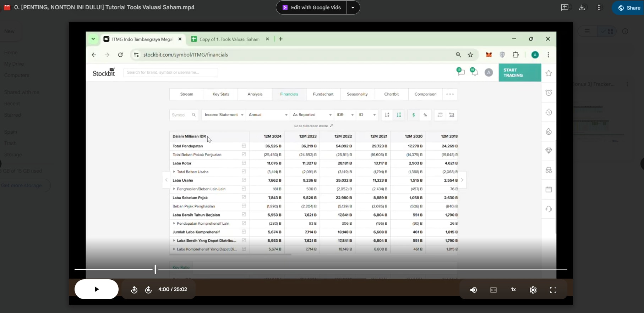Download the video file

click(582, 7)
